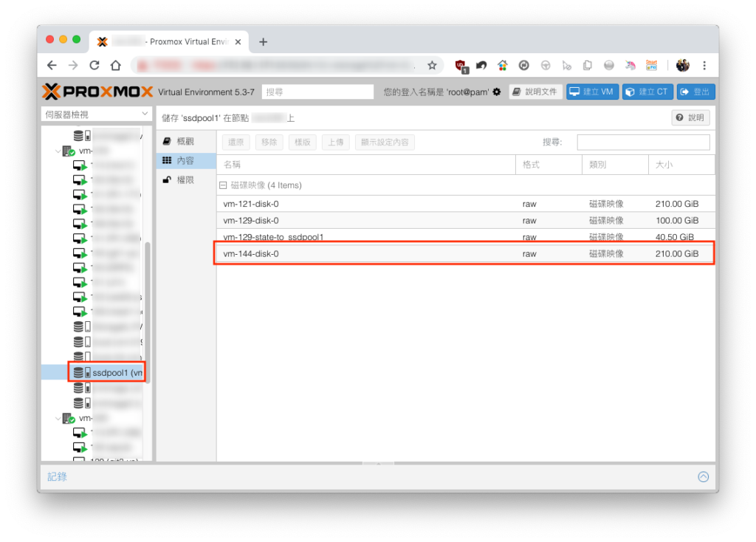Click the tree panel vertical scrollbar

pos(148,312)
